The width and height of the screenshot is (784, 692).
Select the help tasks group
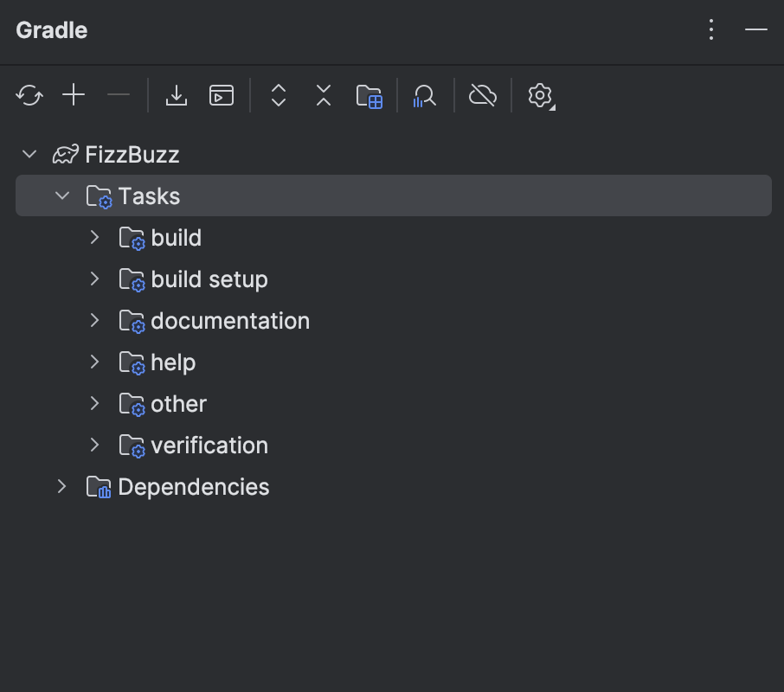[x=172, y=362]
